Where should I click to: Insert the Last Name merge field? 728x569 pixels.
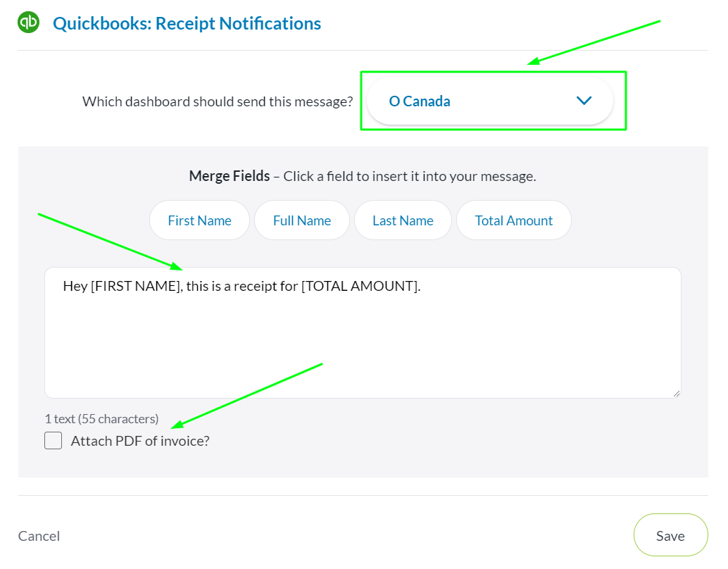(403, 220)
